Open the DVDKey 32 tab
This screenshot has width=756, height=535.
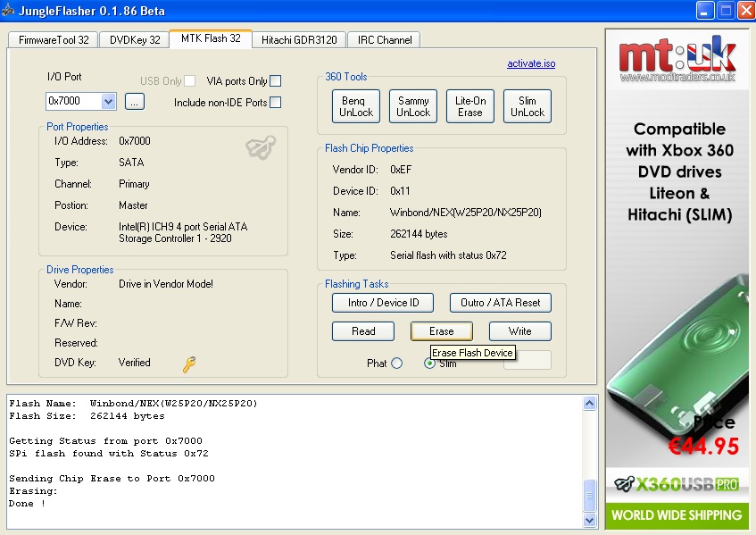[x=135, y=40]
